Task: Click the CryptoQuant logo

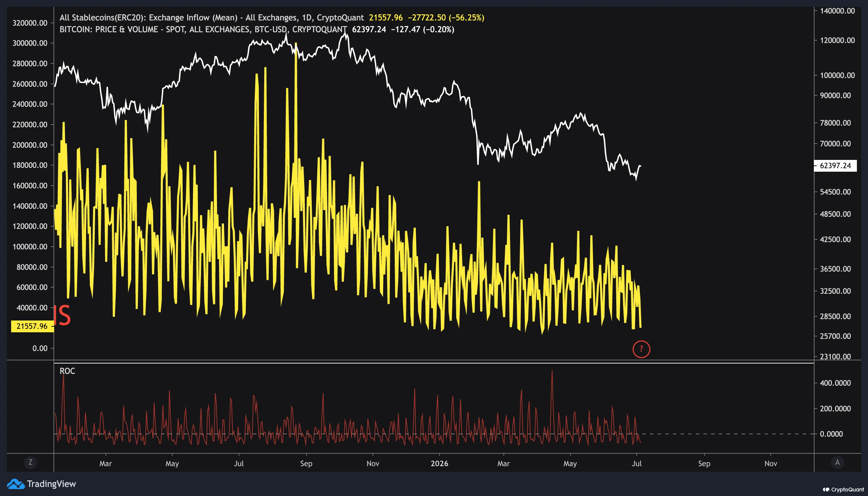Action: [843, 489]
